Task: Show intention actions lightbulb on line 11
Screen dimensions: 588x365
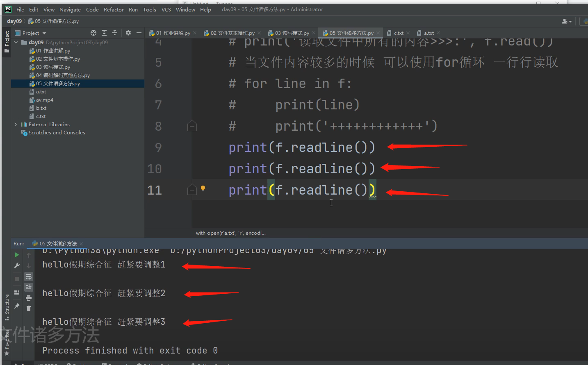Action: point(203,188)
